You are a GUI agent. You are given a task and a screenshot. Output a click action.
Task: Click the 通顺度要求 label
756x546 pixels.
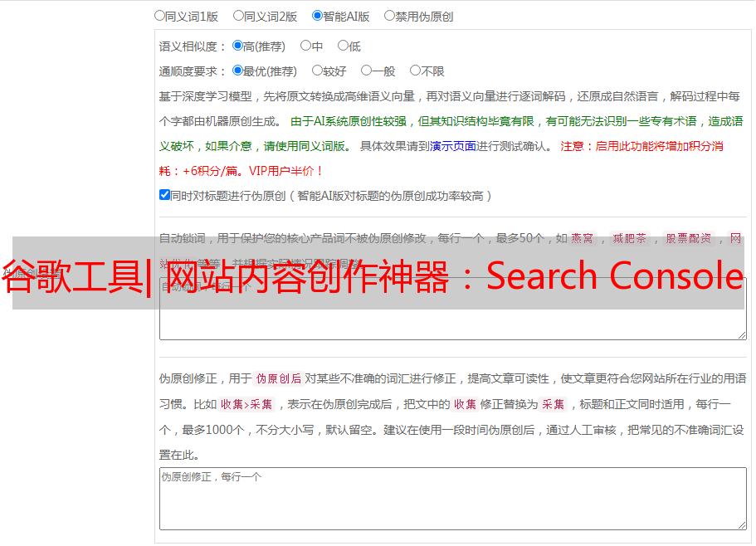coord(193,71)
